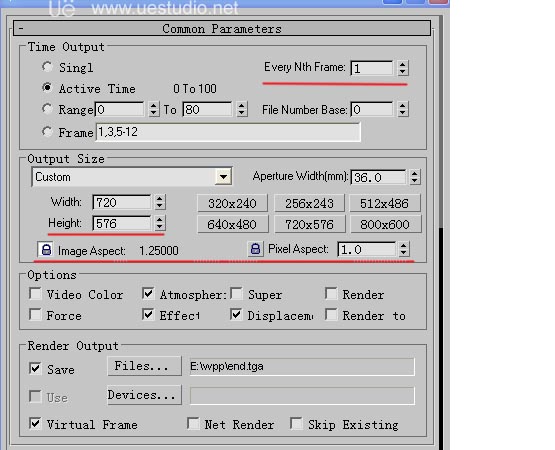Click the panel's vertical scrollbar
The image size is (555, 450).
pos(441,234)
